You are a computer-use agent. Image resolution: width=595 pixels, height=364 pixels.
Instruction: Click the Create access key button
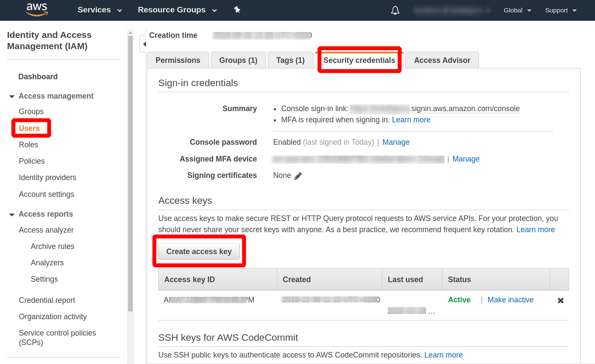pyautogui.click(x=199, y=252)
